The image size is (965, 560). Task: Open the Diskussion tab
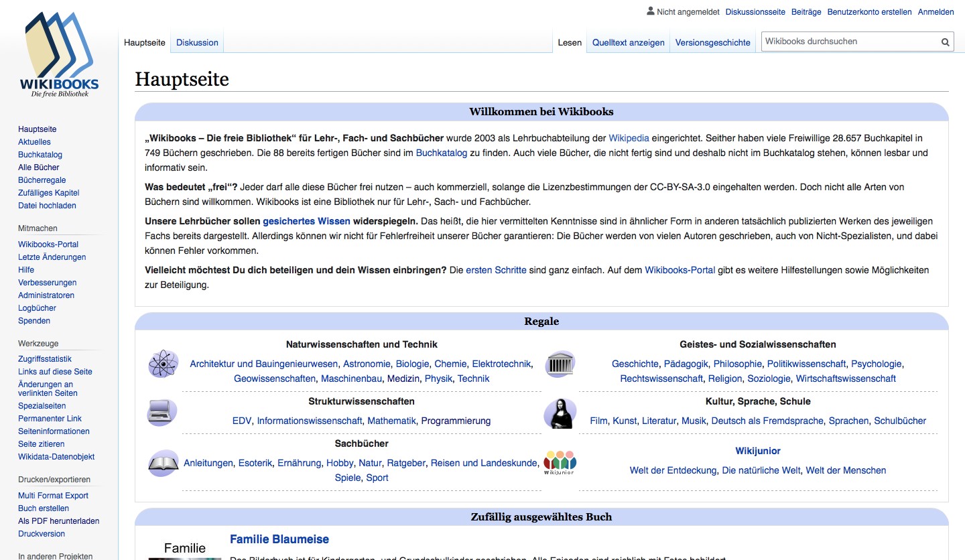point(197,42)
